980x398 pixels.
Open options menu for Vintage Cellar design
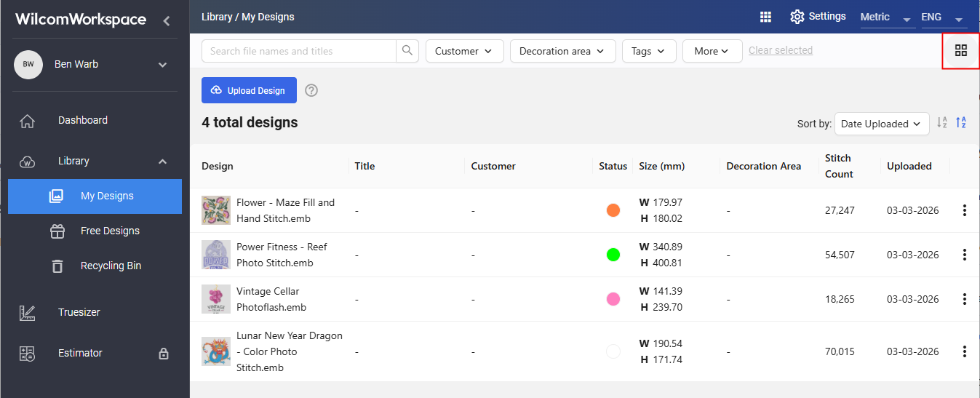click(964, 299)
